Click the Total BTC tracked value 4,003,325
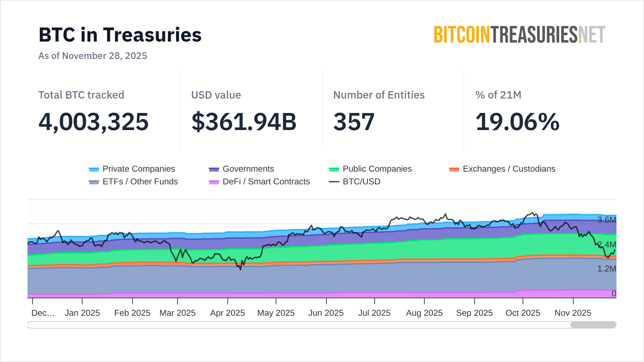Viewport: 644px width, 362px height. coord(94,122)
